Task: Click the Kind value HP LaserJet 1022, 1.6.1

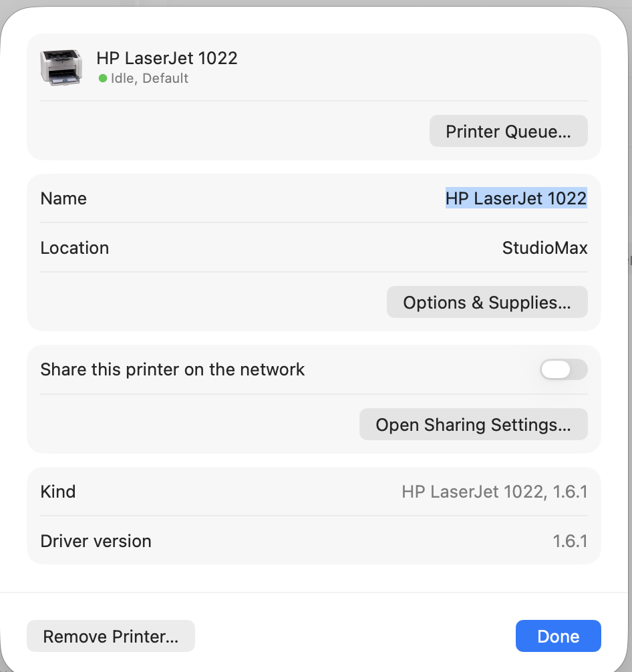Action: click(494, 492)
